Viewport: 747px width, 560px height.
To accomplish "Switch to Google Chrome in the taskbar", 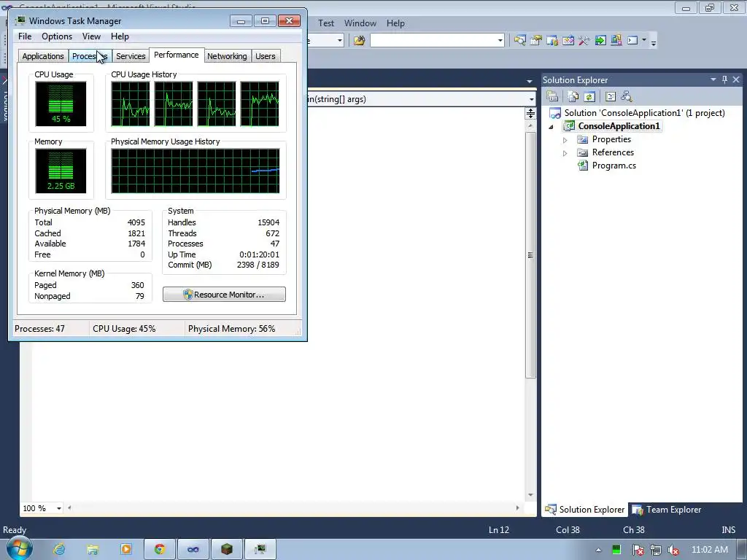I will pyautogui.click(x=160, y=550).
